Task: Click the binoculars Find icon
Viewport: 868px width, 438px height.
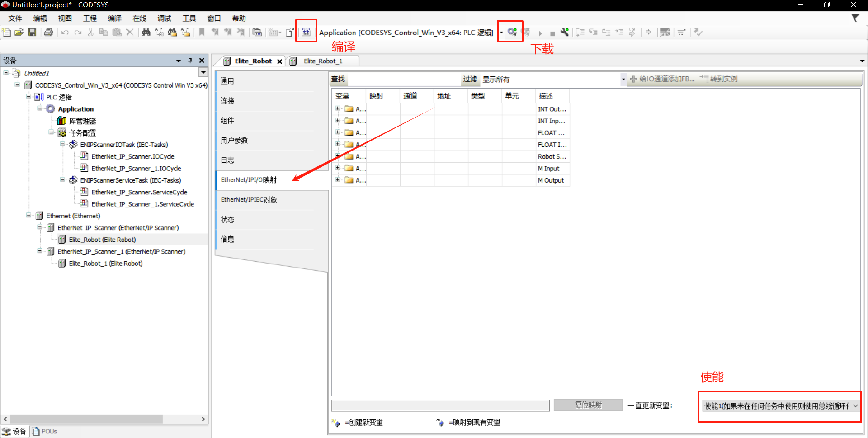Action: pos(146,32)
